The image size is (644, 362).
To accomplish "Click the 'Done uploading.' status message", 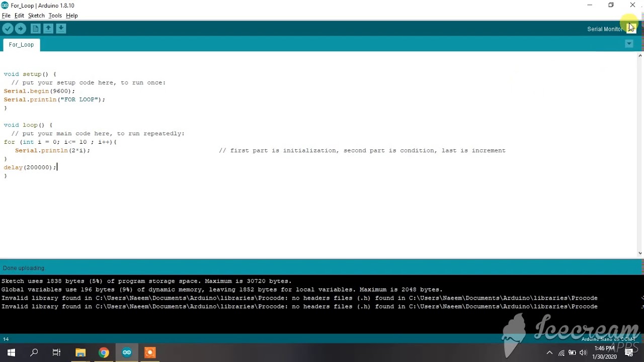I will [24, 268].
